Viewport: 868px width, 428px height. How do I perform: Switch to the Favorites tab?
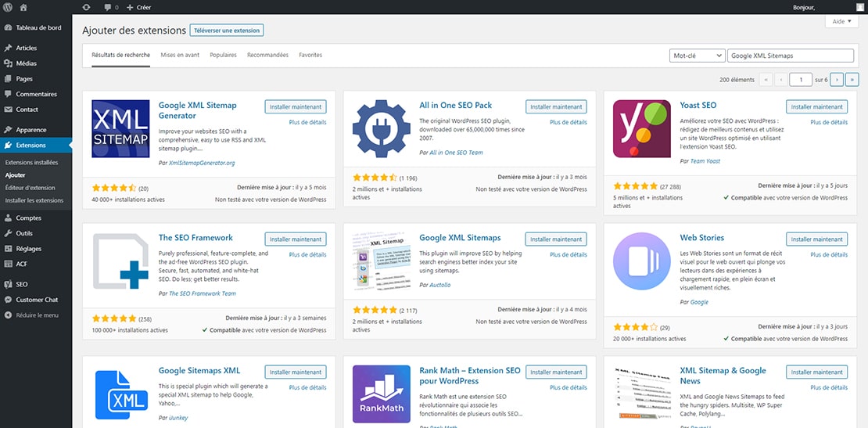pyautogui.click(x=310, y=55)
